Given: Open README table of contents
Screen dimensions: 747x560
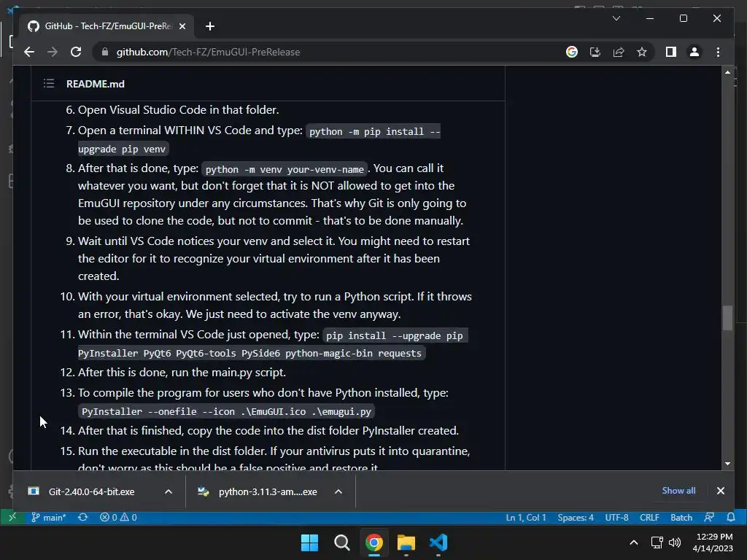Looking at the screenshot, I should click(49, 84).
